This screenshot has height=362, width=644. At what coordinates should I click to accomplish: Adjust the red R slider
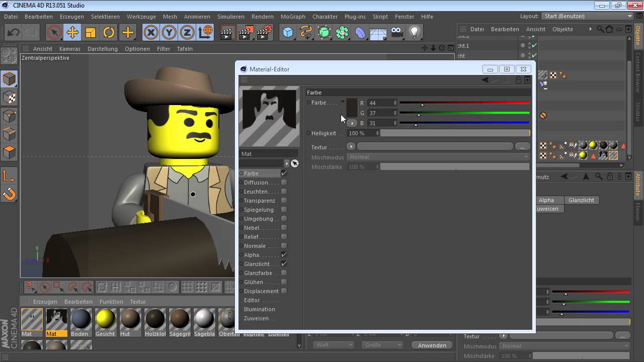point(464,103)
